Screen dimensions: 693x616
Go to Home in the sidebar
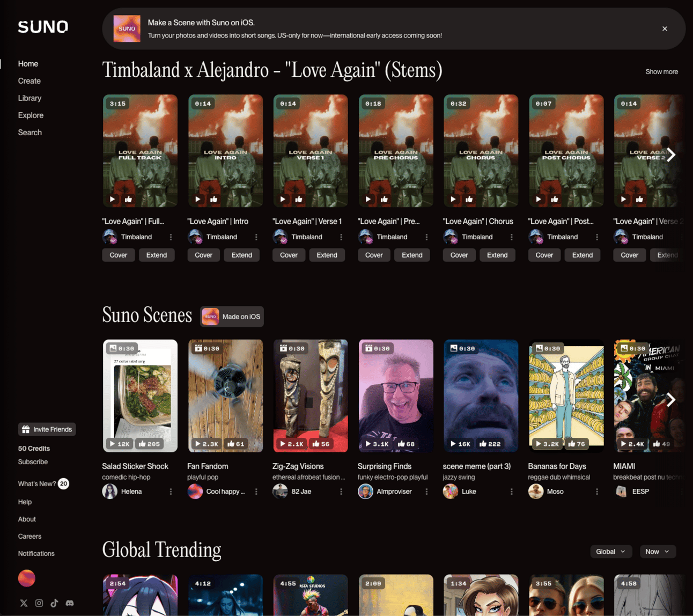click(x=28, y=64)
